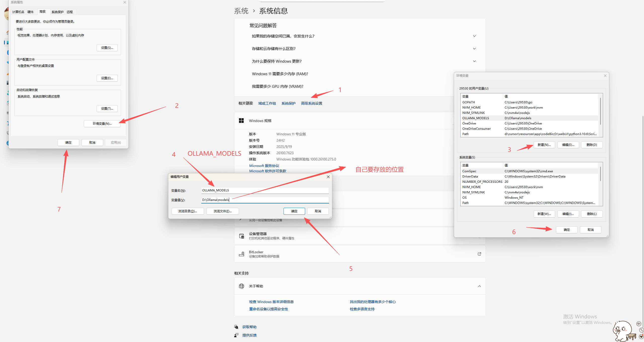Cancel the 系统属性 dialog
644x342 pixels.
(92, 143)
